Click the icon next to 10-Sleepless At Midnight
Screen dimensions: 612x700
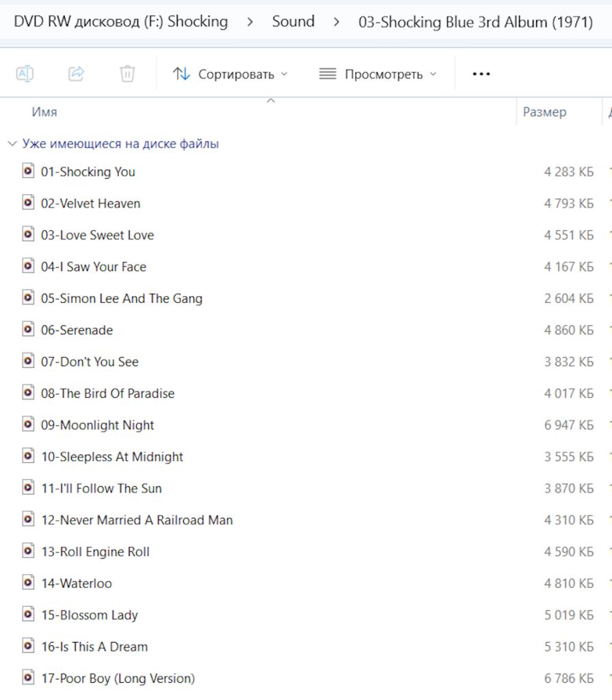point(28,456)
